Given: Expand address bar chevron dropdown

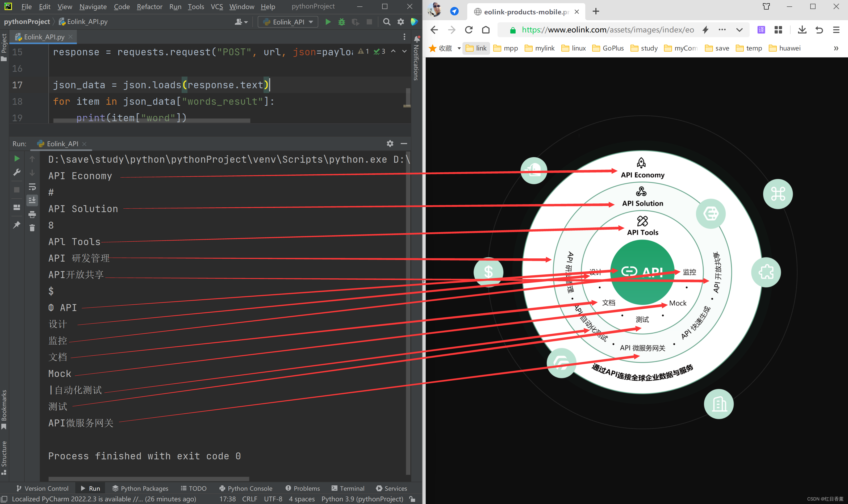Looking at the screenshot, I should tap(739, 30).
